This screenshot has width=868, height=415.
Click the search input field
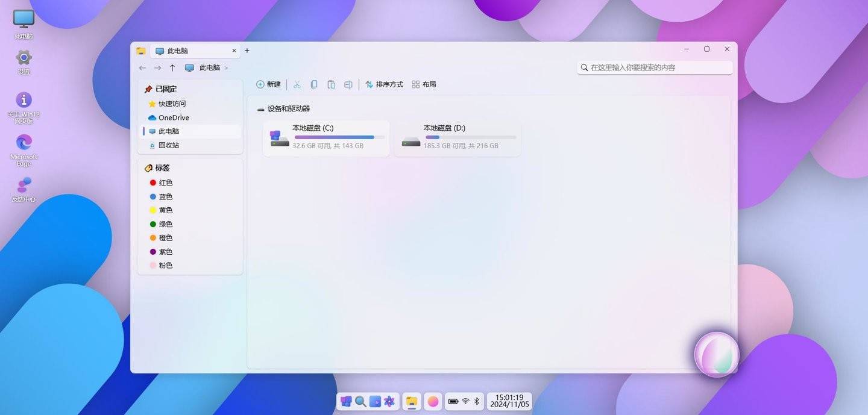(655, 67)
